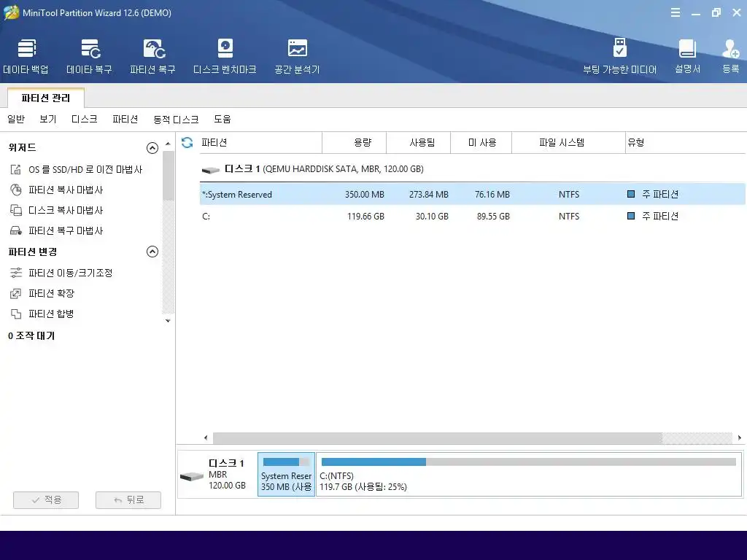Image resolution: width=747 pixels, height=560 pixels.
Task: Click left arrow of horizontal scrollbar
Action: pos(206,437)
